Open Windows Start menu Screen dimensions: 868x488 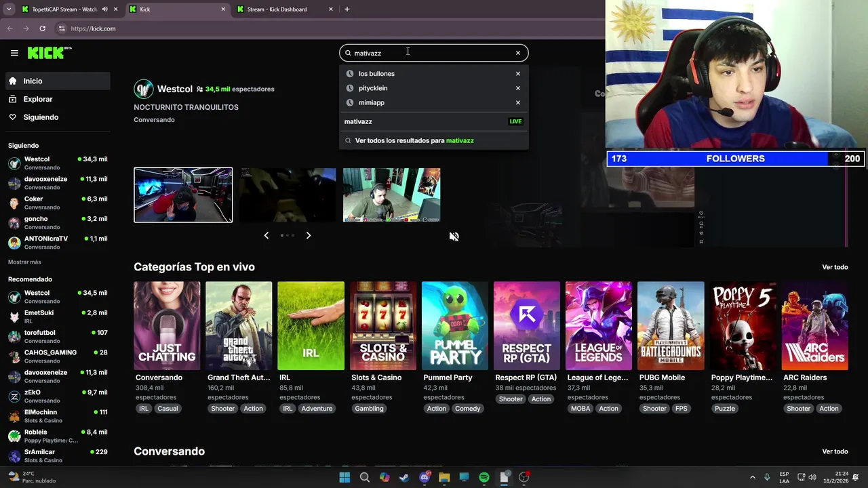pos(344,478)
